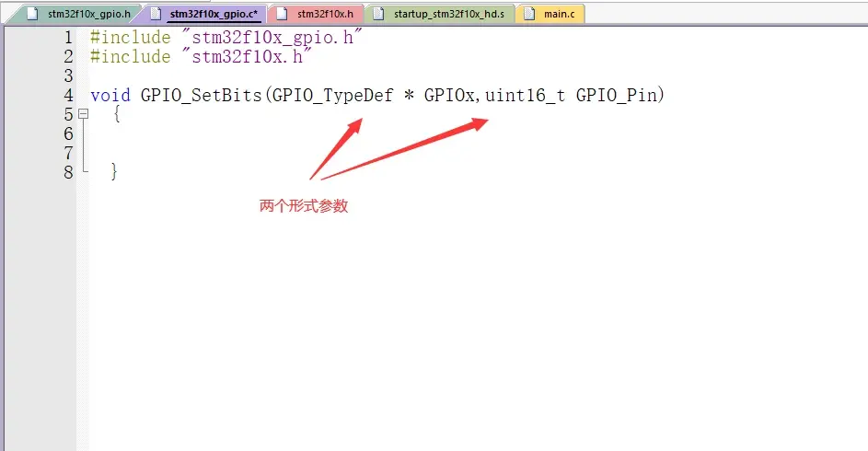Click the "stm32f10x_gpio.h" include string
868x451 pixels.
(272, 37)
